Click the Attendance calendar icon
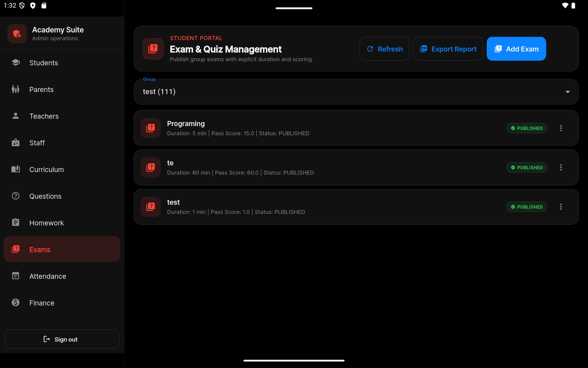 tap(16, 276)
